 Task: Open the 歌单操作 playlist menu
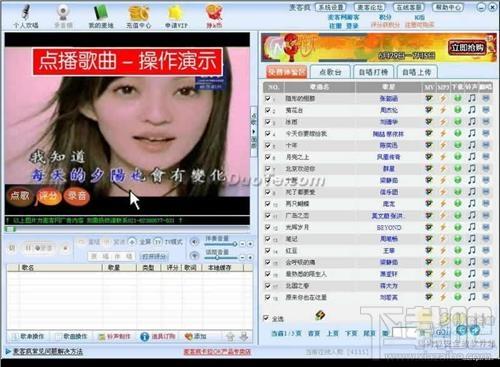28,337
